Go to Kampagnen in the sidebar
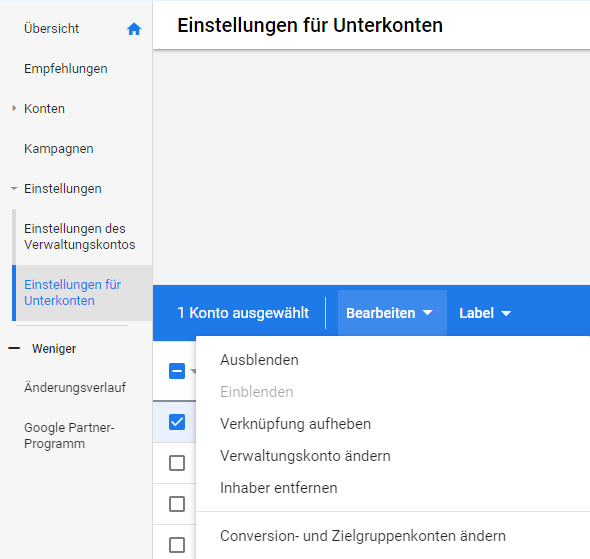 (x=59, y=149)
